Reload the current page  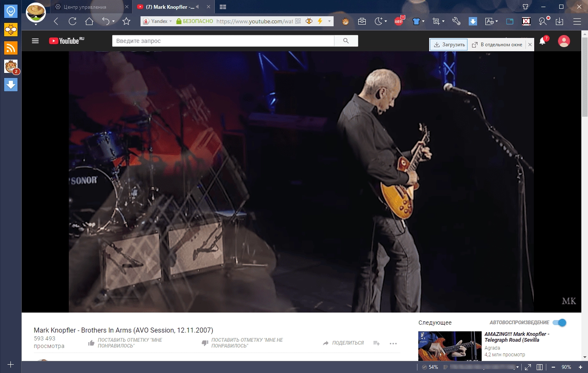coord(73,21)
